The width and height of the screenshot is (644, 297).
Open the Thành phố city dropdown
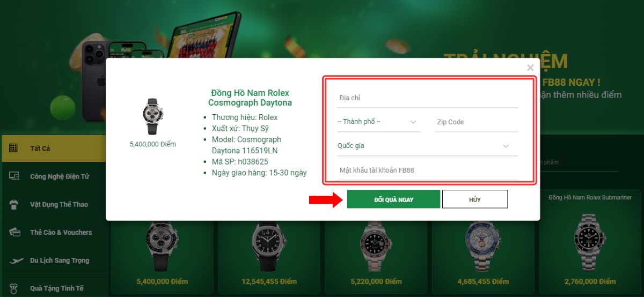378,122
